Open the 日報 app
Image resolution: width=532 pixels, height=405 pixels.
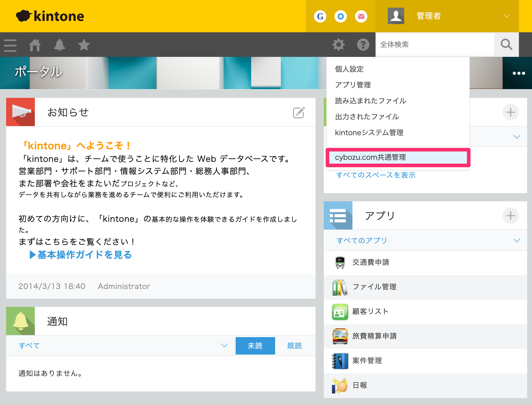click(x=425, y=385)
